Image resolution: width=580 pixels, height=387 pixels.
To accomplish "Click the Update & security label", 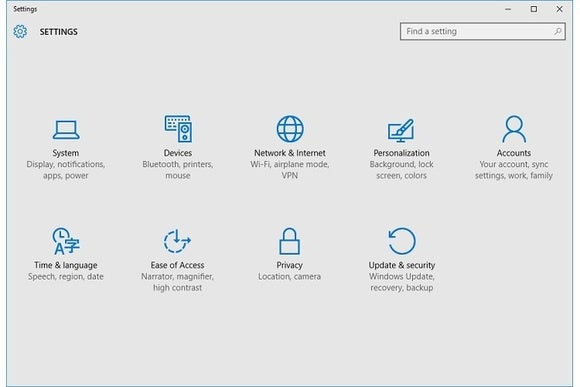I will click(x=402, y=265).
